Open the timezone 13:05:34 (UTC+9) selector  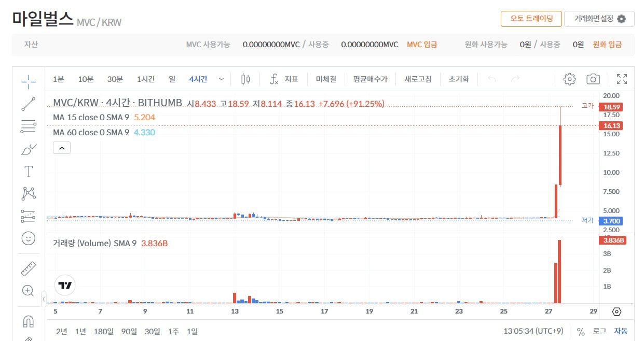pyautogui.click(x=533, y=331)
